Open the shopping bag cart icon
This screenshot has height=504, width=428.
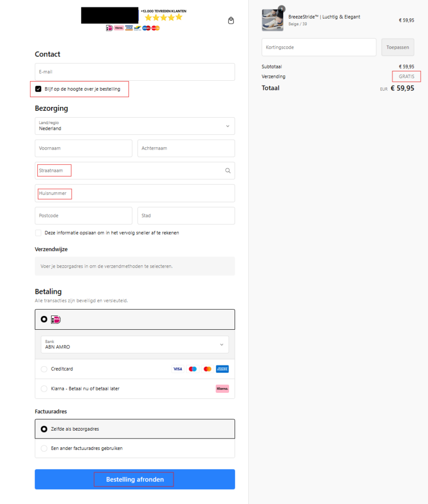click(x=231, y=21)
